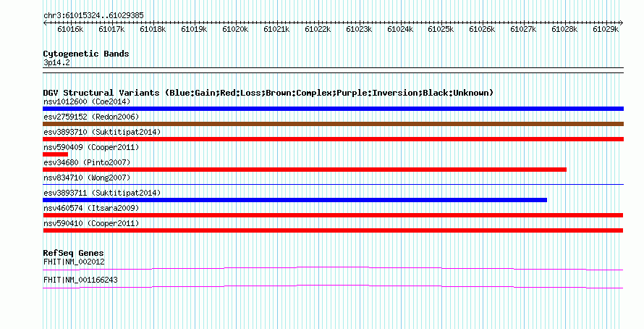Click the blue esv3893711 Suktitipat2014 gain bar

pyautogui.click(x=295, y=200)
